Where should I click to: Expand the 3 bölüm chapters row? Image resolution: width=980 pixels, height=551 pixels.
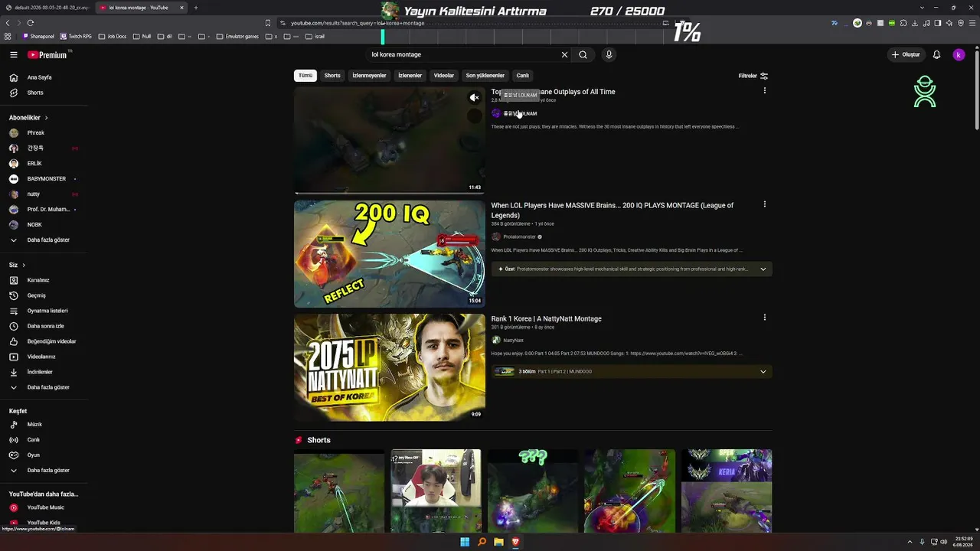[x=632, y=371]
